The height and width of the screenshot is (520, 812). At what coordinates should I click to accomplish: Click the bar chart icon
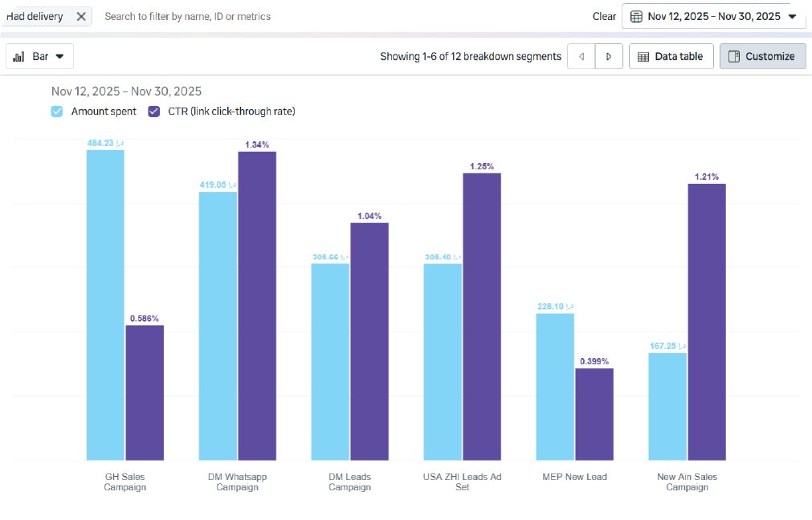(x=19, y=56)
